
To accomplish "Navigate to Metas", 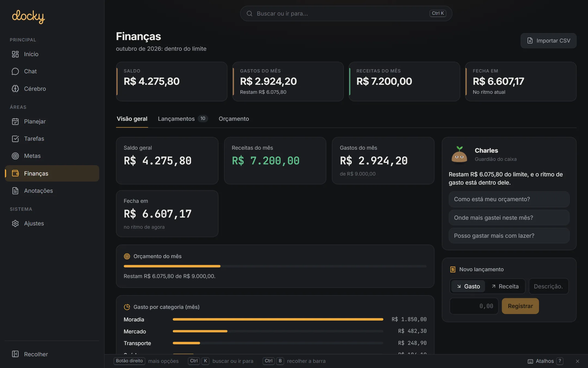I will (52, 156).
